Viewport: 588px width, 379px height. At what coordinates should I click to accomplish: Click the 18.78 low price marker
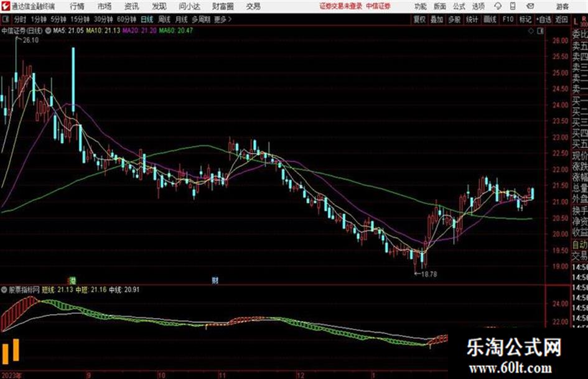coord(429,274)
